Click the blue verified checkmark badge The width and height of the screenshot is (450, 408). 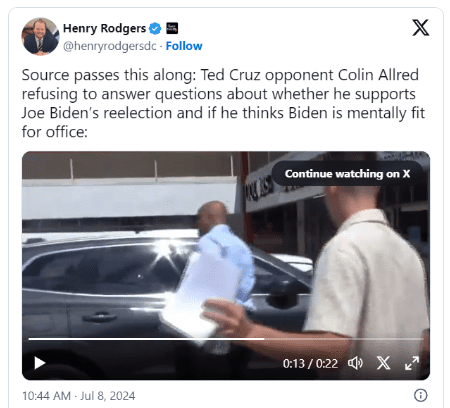coord(155,28)
